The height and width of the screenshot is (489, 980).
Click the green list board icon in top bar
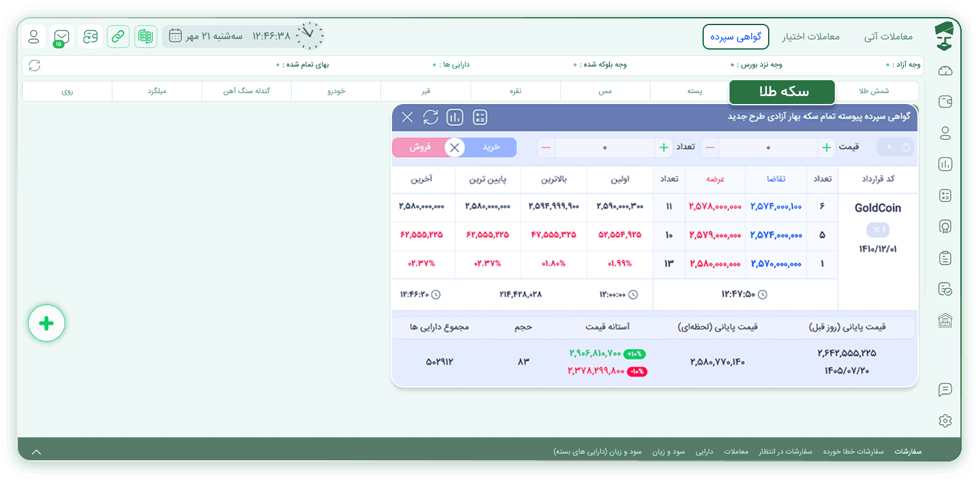[146, 37]
